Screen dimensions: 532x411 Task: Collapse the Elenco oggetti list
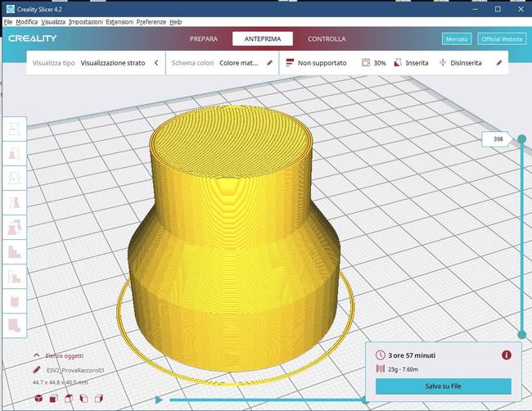point(37,355)
